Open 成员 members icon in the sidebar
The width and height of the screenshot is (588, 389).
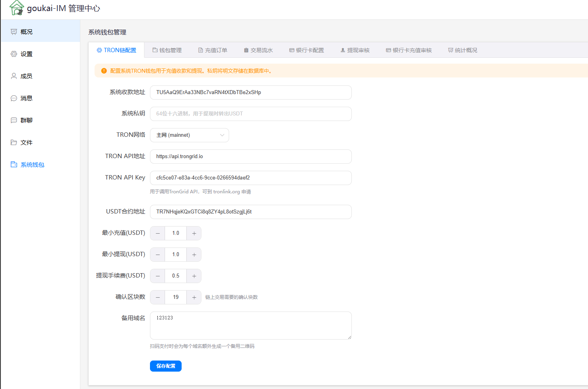tap(14, 76)
